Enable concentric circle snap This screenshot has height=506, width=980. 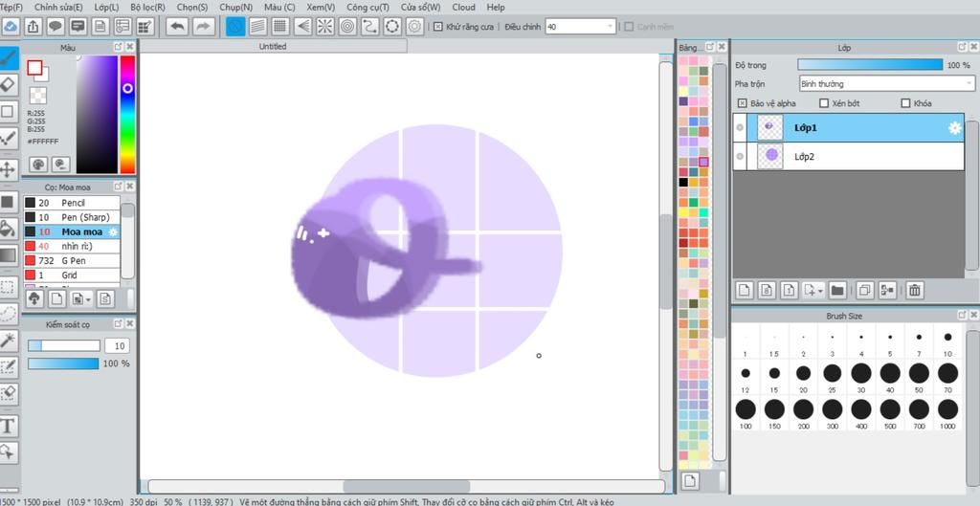[x=347, y=26]
